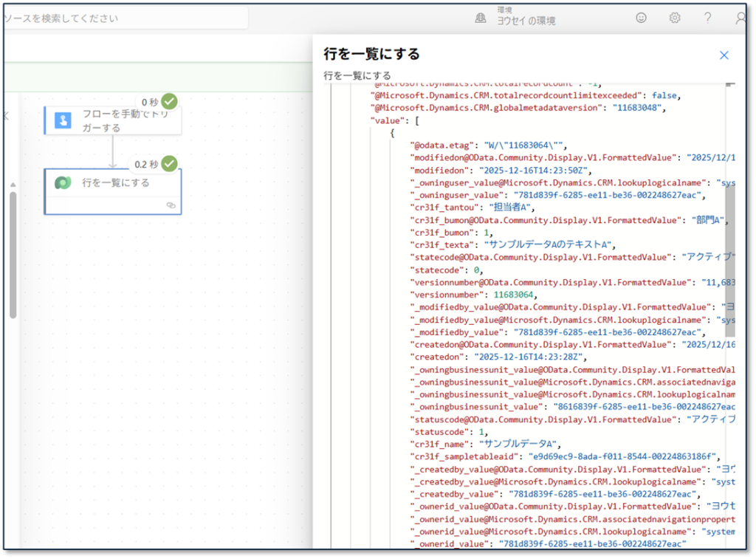Click the manual trigger person icon
Screen dimensions: 756x559
coord(63,121)
